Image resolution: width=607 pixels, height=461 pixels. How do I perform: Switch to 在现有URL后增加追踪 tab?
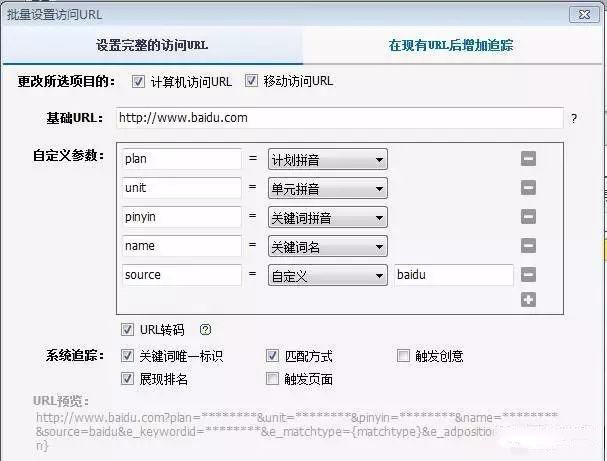[x=451, y=45]
